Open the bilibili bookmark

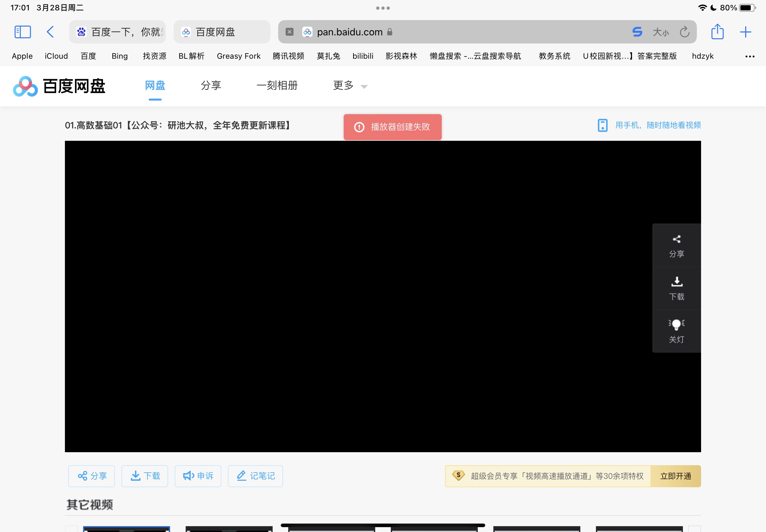[363, 56]
